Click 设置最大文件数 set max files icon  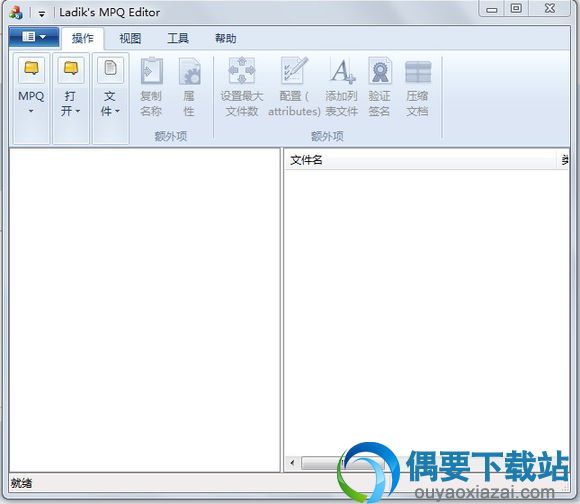point(242,70)
